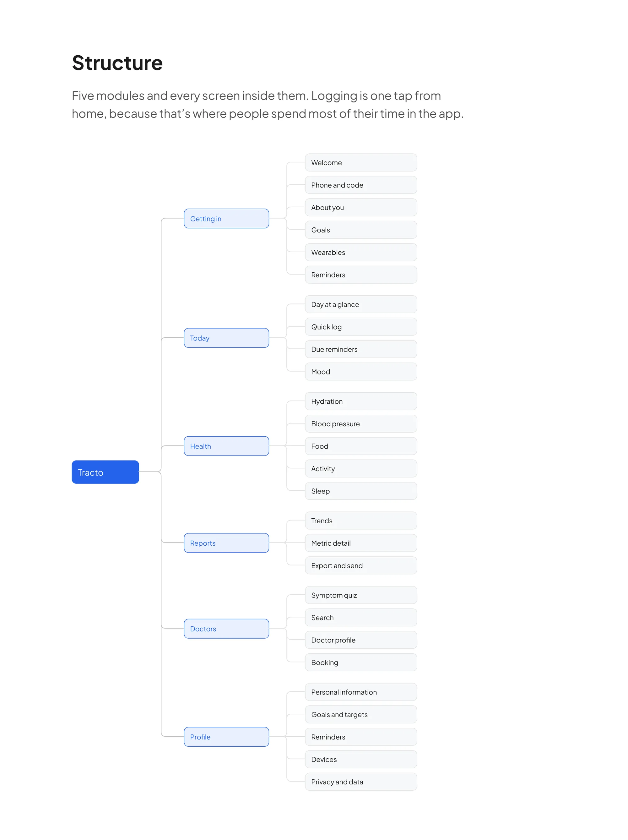Select the Quick log screen

click(x=361, y=327)
